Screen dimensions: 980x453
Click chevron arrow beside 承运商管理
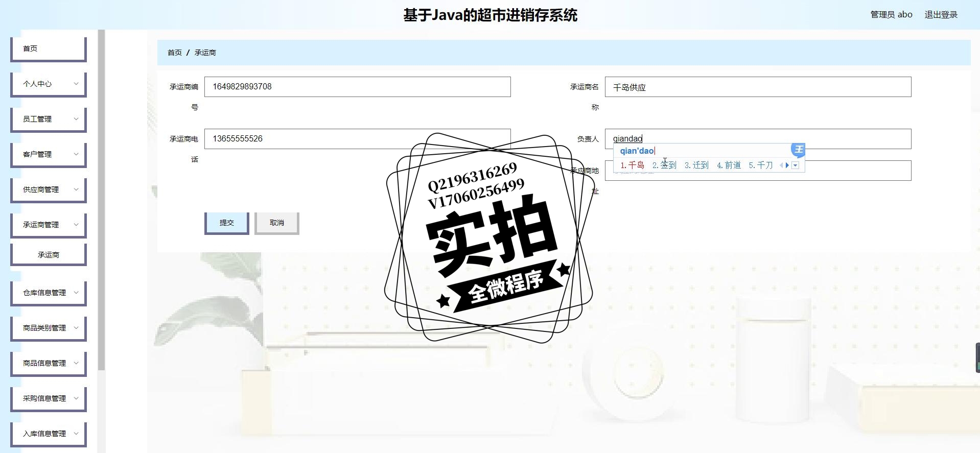point(76,225)
